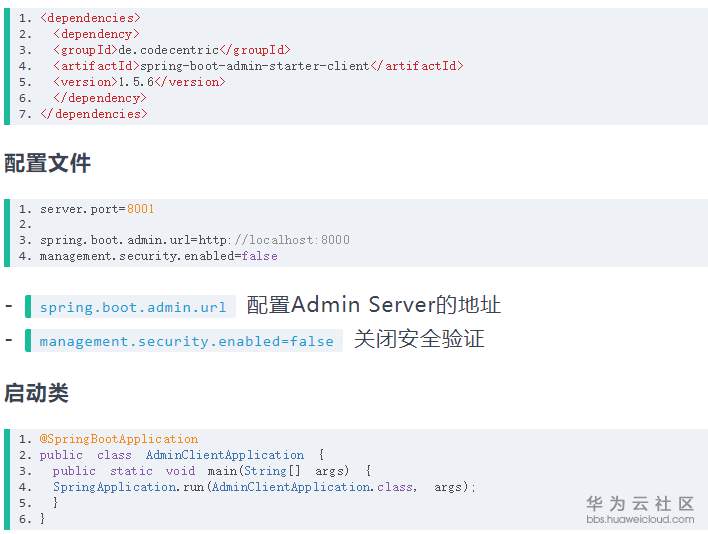Click the management.security.enabled=false inline code tag
Screen dimensions: 708x534
coord(186,341)
